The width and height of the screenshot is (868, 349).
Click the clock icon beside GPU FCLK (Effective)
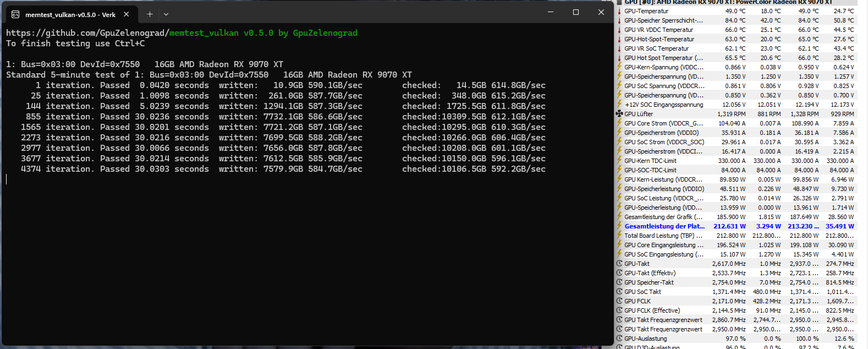619,310
